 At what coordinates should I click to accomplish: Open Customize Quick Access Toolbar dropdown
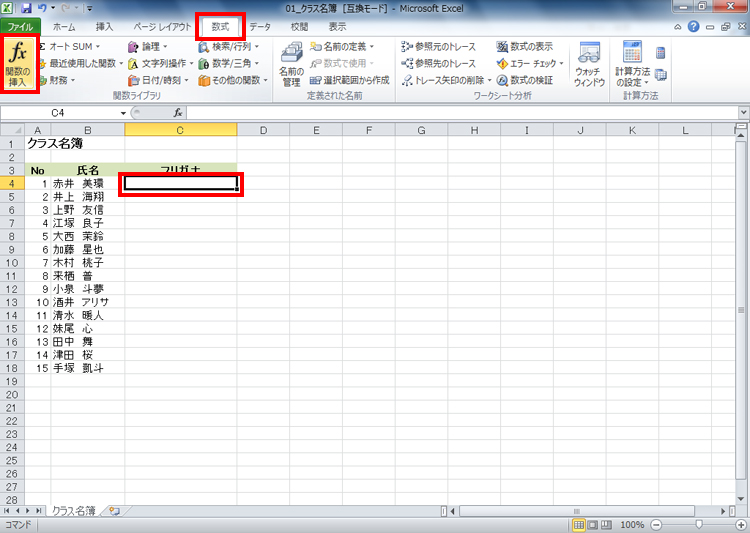(x=89, y=8)
